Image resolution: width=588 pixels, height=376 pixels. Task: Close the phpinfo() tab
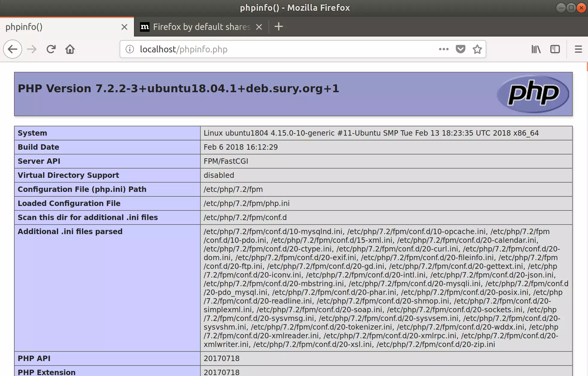click(x=124, y=27)
